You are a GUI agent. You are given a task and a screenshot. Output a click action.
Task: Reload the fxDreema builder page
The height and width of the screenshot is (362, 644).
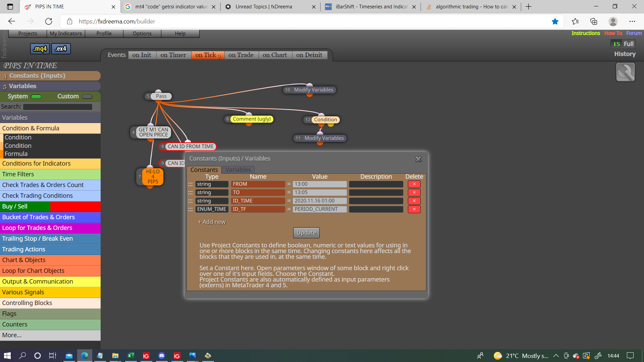(49, 21)
